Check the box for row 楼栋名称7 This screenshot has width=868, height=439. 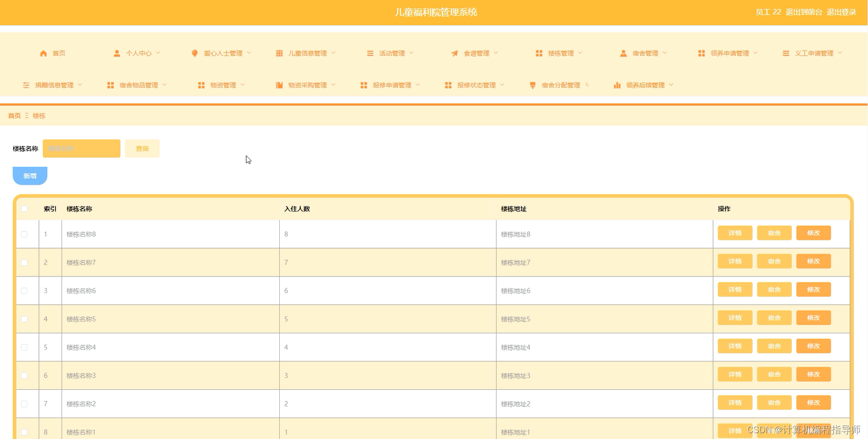coord(24,262)
